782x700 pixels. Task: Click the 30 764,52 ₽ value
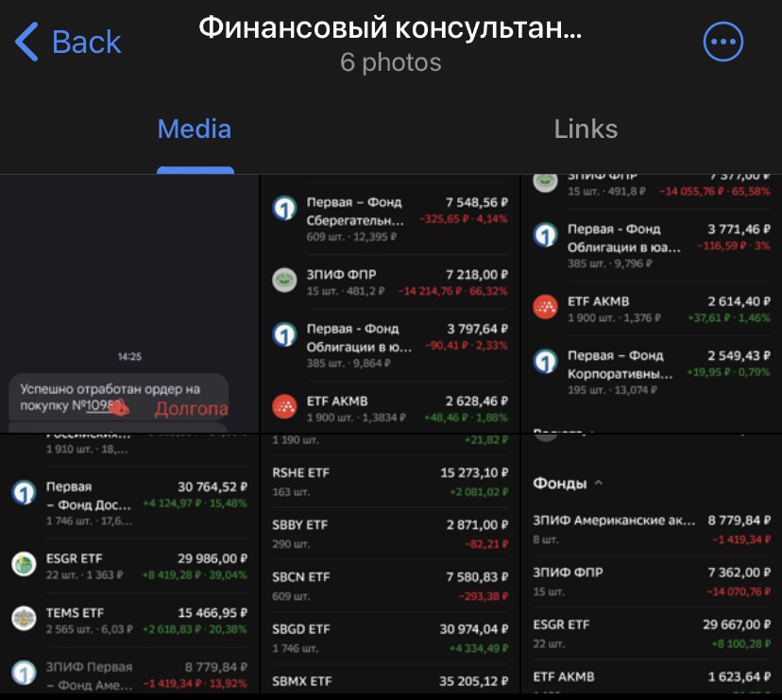click(212, 487)
